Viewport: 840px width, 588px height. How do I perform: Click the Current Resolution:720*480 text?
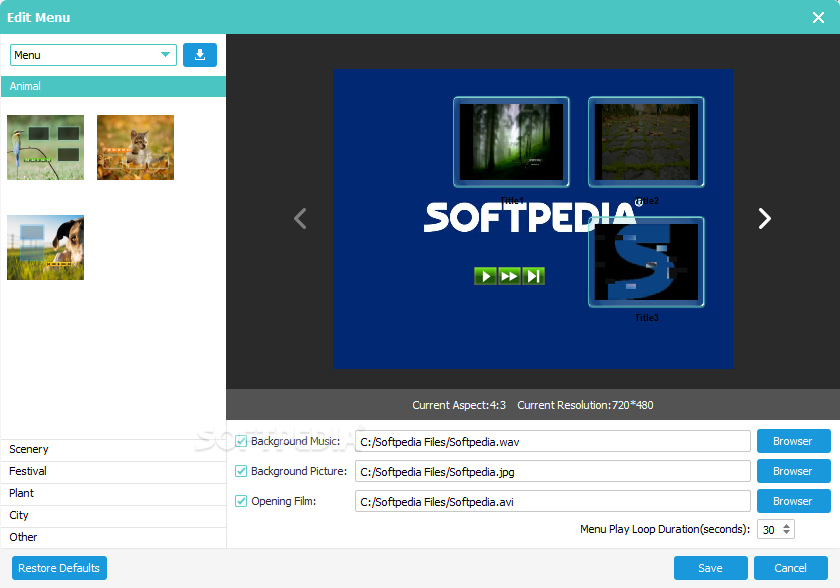pyautogui.click(x=585, y=405)
